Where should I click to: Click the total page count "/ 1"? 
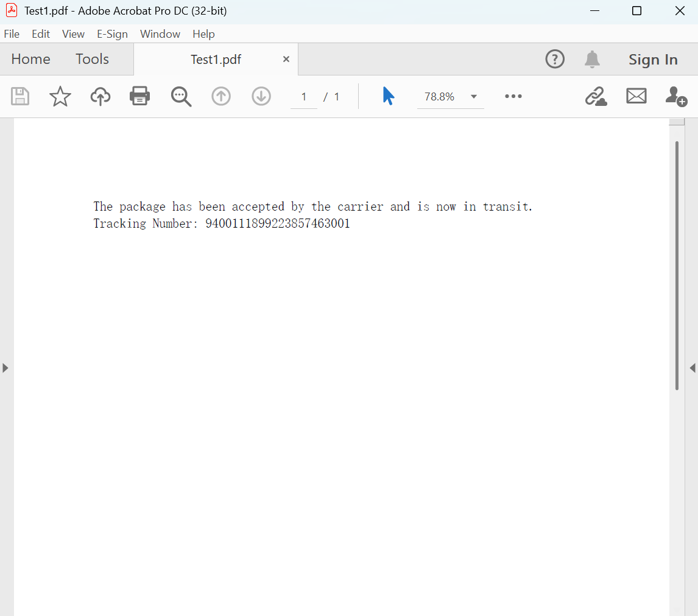(x=331, y=97)
